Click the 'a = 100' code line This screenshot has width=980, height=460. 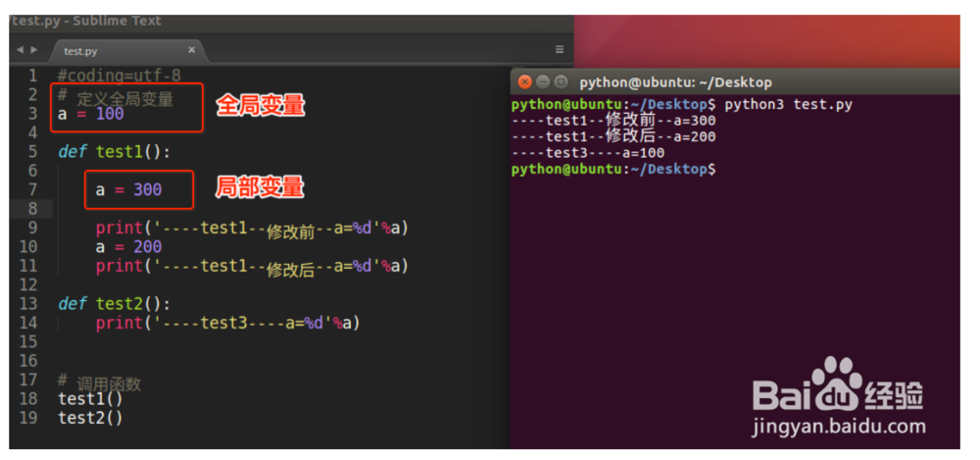tap(90, 114)
